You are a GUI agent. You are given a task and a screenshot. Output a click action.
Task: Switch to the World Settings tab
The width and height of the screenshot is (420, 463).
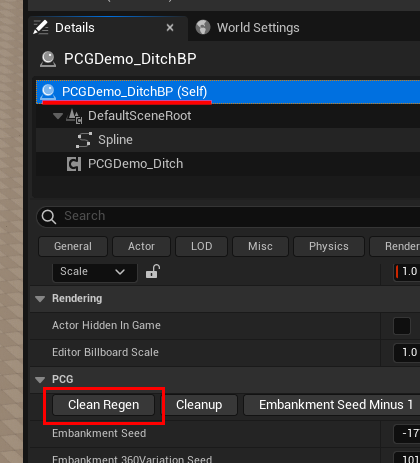point(247,28)
